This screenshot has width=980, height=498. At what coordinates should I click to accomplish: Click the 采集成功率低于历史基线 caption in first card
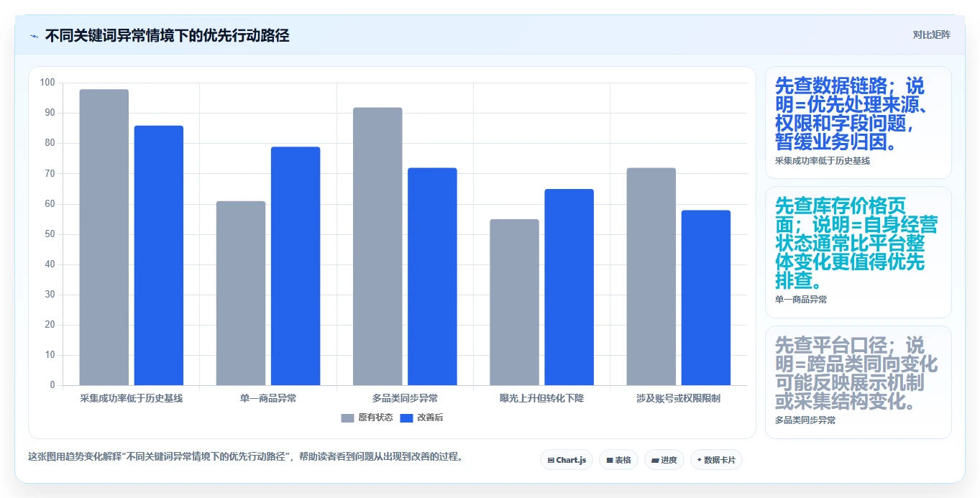(x=823, y=161)
